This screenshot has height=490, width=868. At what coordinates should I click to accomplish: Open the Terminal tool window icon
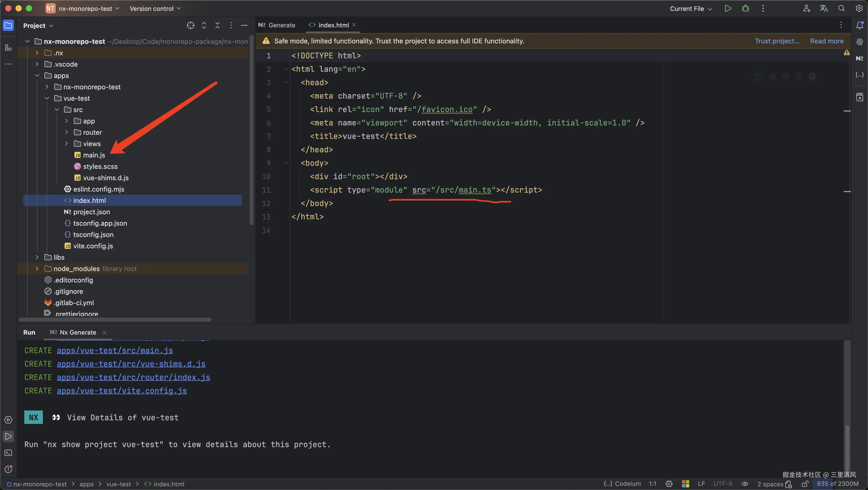pos(8,453)
